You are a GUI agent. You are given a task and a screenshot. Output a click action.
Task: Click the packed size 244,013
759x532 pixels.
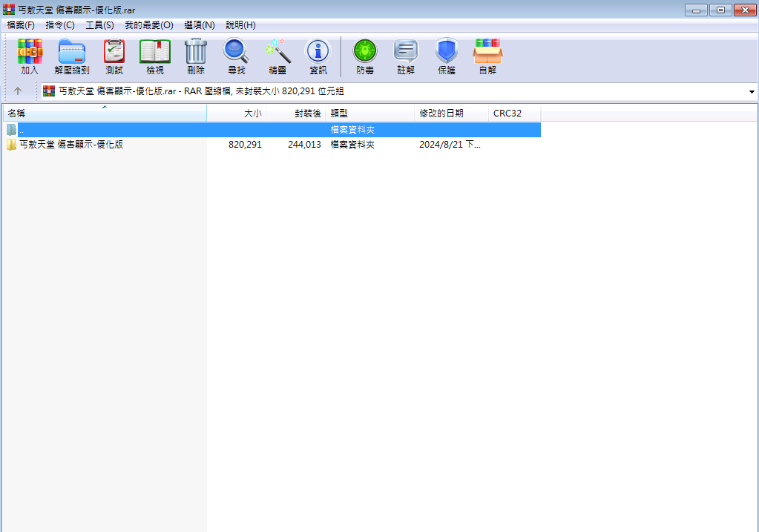304,144
